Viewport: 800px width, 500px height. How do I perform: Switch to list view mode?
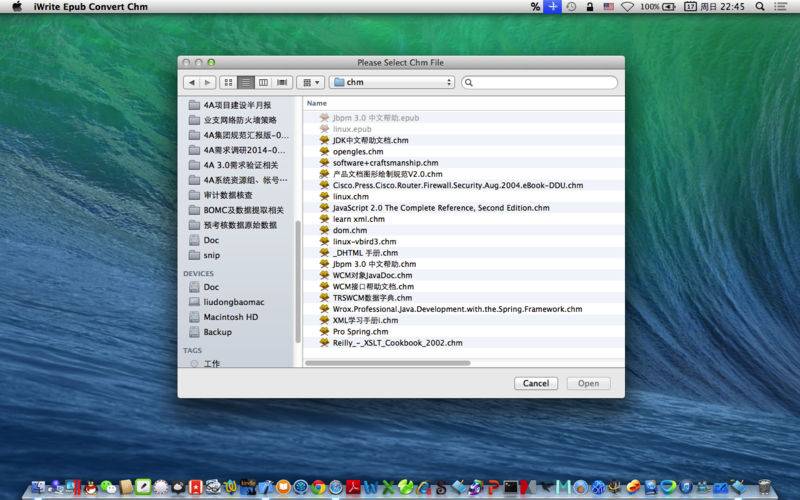(246, 82)
